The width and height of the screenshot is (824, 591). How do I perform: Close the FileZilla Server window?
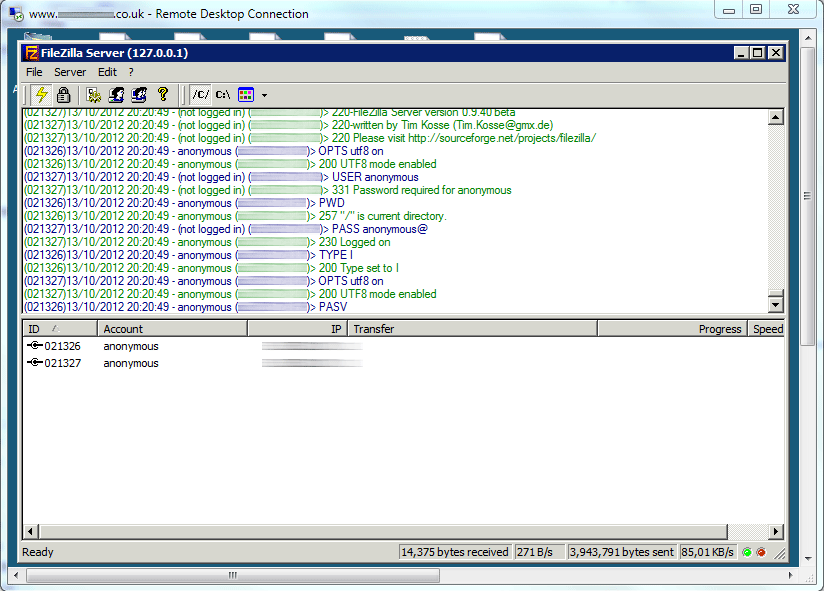tap(776, 53)
